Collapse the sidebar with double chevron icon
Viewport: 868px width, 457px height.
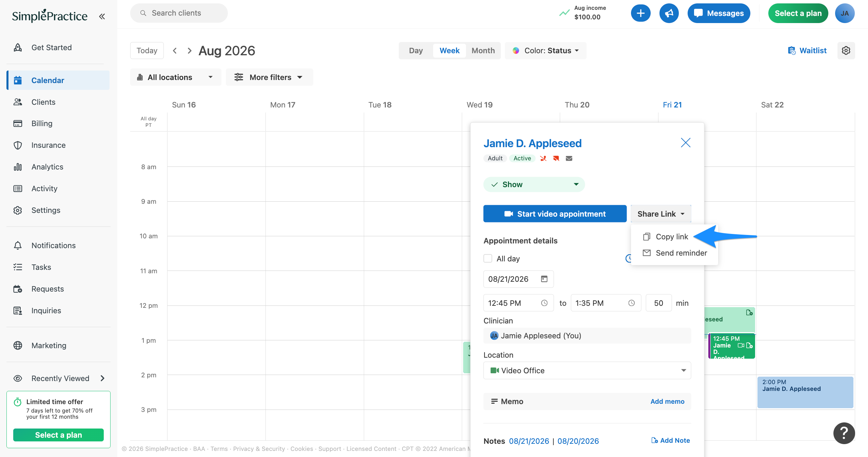[x=102, y=16]
